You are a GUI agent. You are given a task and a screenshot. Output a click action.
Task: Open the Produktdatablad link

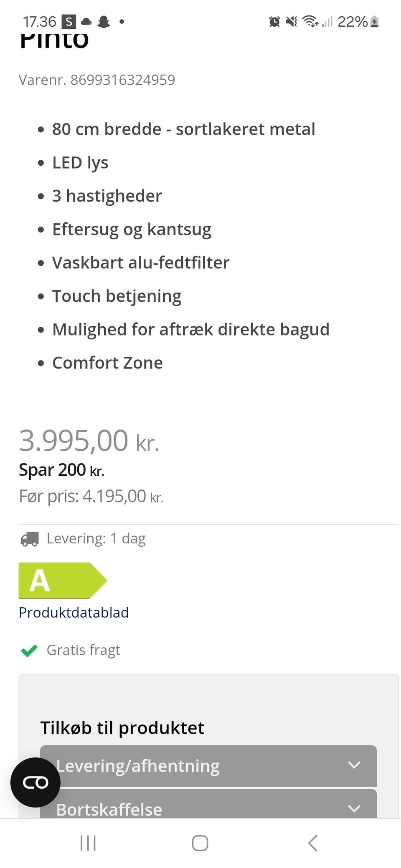tap(74, 613)
